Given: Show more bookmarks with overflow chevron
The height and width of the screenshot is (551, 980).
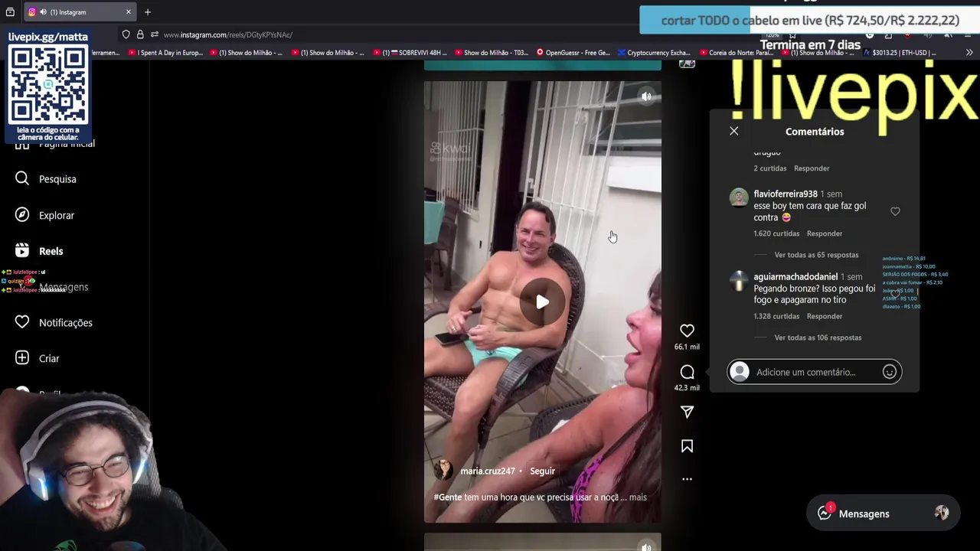Looking at the screenshot, I should (969, 53).
